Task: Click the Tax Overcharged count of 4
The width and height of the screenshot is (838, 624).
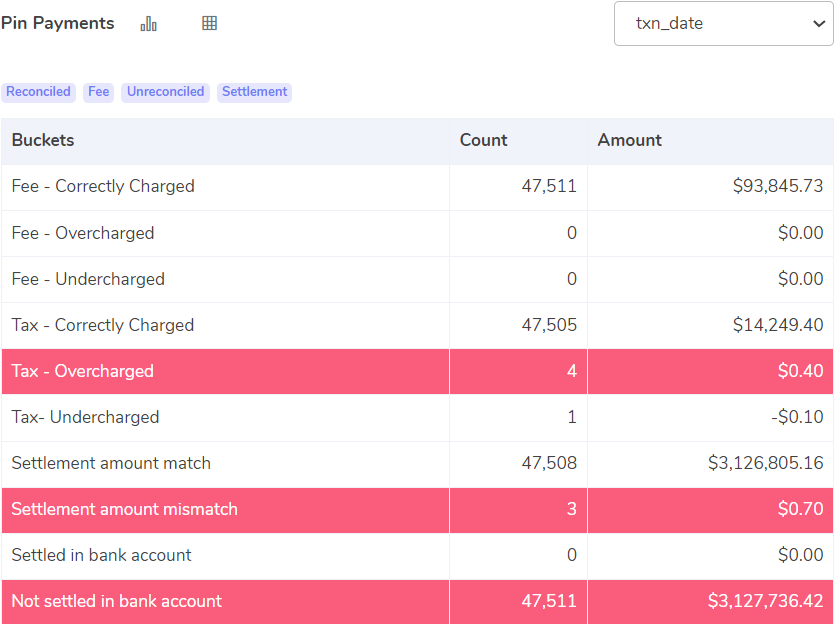Action: [572, 371]
